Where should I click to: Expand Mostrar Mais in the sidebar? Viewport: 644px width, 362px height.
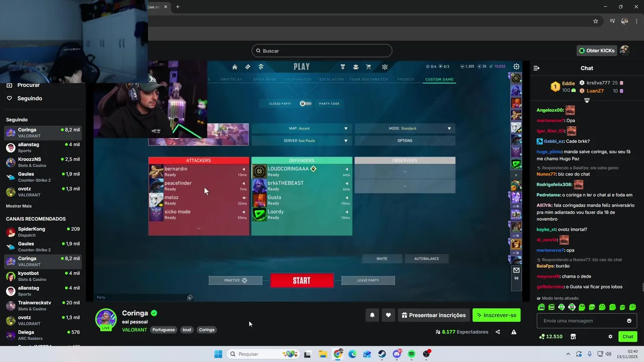click(x=19, y=206)
